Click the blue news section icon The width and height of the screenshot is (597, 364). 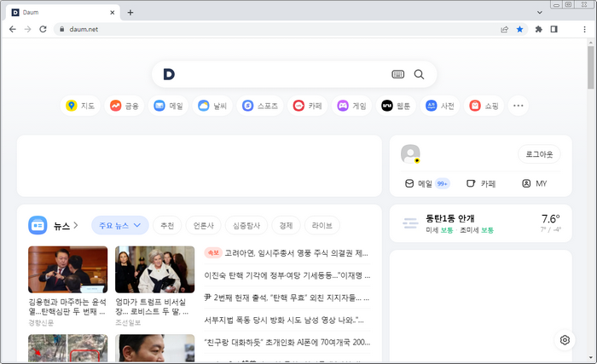click(x=38, y=225)
